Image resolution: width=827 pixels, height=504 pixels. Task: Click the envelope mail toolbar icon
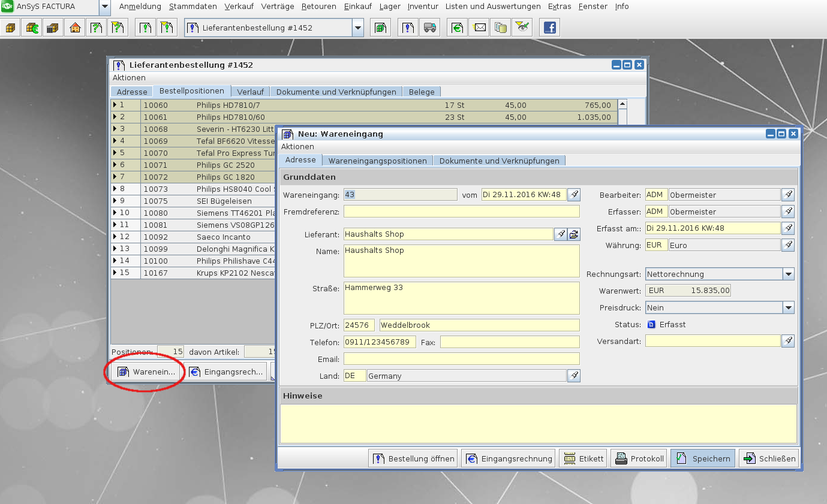pos(479,28)
